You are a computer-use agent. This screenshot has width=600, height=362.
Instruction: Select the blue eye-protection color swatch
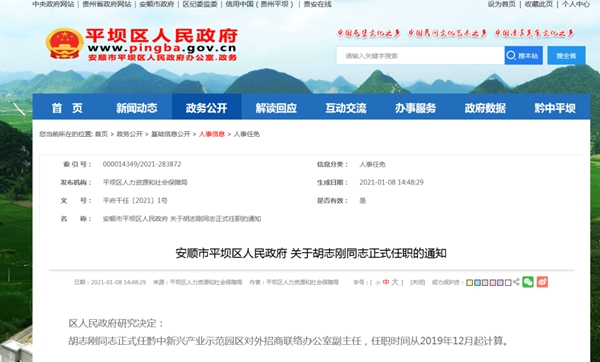477,283
